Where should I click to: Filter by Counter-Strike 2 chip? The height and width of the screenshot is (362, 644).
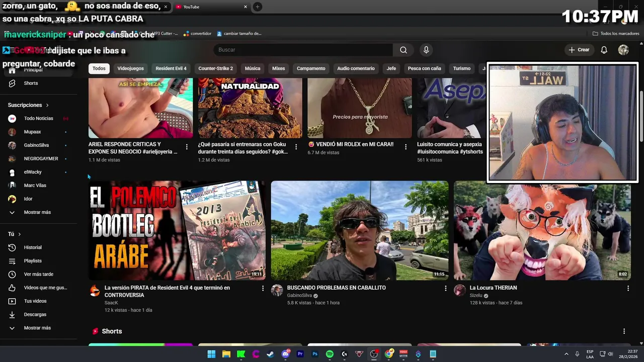coord(215,68)
